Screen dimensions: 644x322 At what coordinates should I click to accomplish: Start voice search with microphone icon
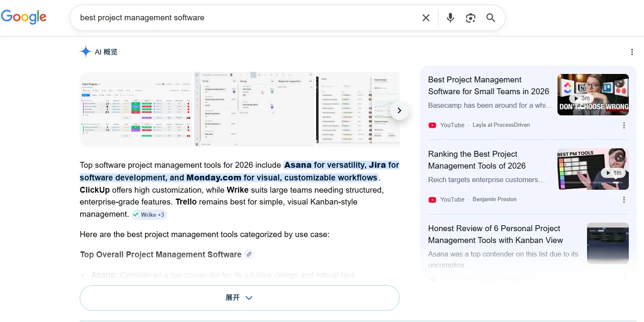[450, 18]
